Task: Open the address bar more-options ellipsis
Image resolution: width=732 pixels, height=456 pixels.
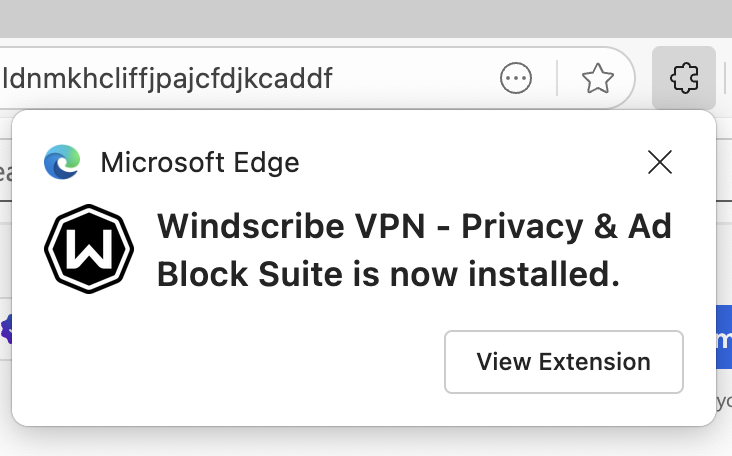Action: point(516,78)
